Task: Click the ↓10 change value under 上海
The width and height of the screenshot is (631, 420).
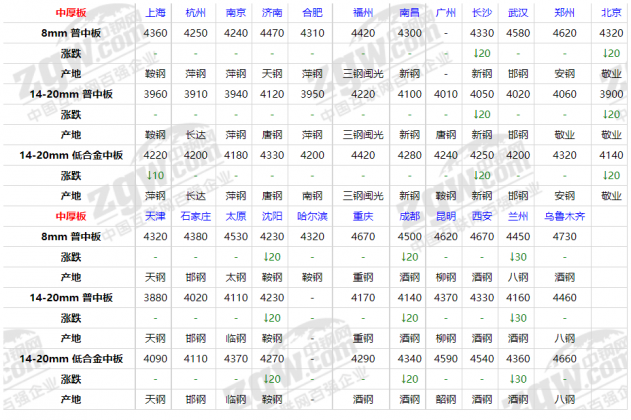Action: tap(155, 175)
